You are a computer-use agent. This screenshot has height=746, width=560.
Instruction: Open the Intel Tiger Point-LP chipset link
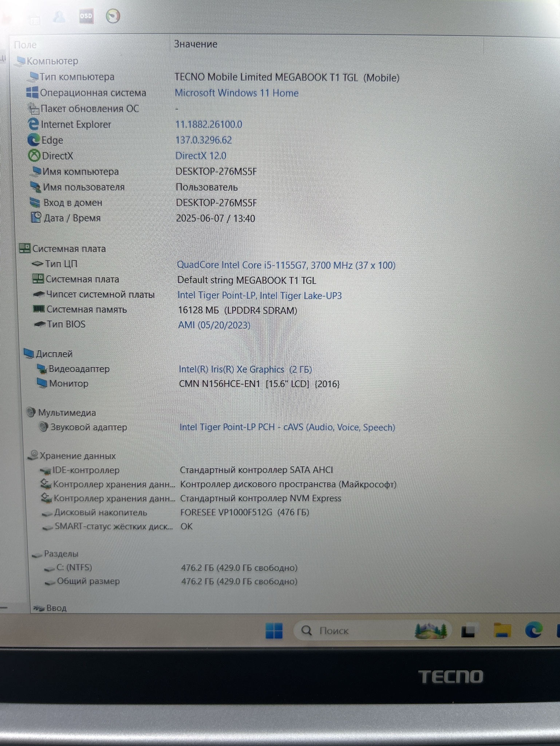(259, 295)
